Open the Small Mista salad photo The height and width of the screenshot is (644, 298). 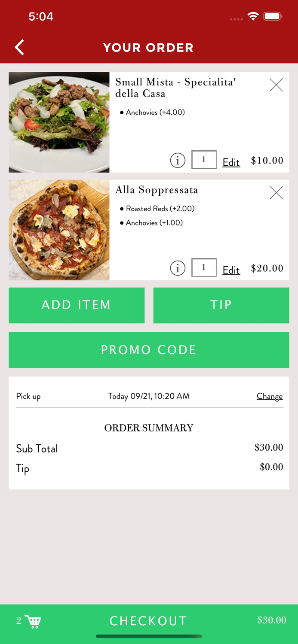(59, 122)
